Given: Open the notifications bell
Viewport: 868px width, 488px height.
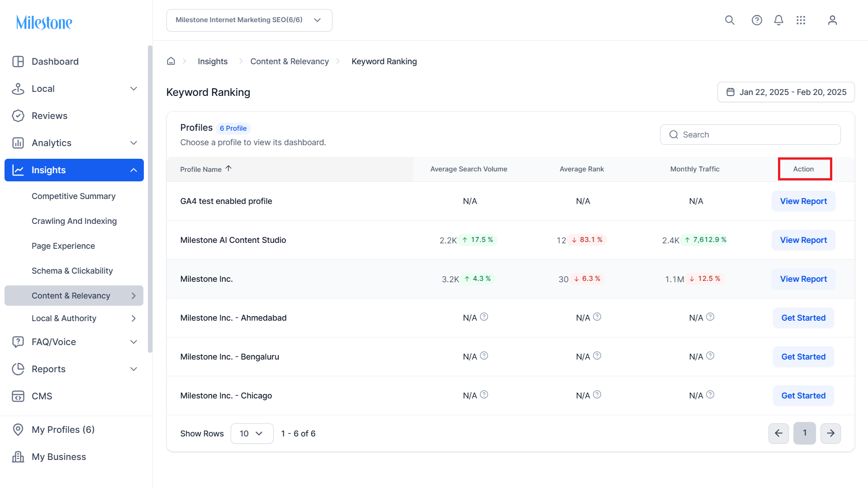Looking at the screenshot, I should tap(778, 20).
